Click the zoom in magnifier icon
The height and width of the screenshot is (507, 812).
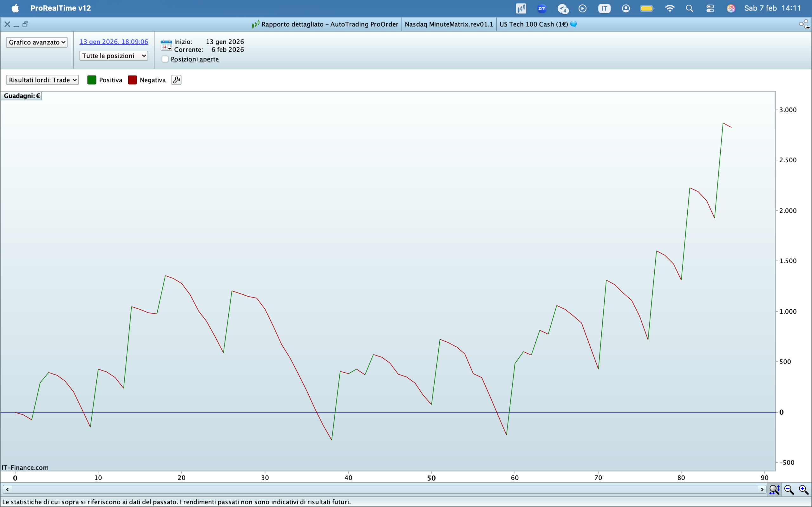click(803, 490)
